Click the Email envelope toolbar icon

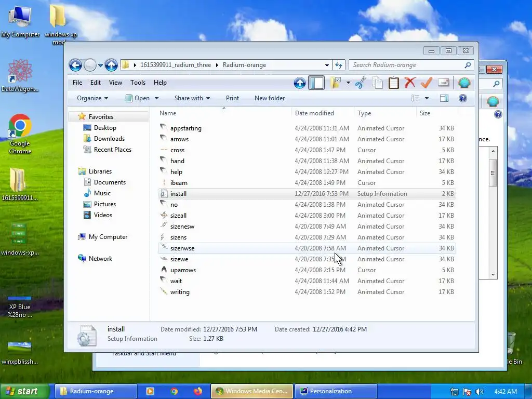coord(444,83)
